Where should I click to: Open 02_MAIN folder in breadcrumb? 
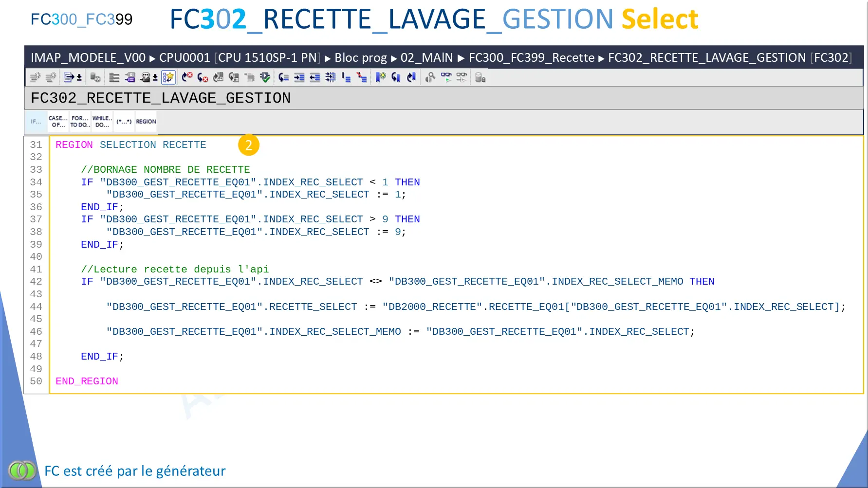pyautogui.click(x=426, y=58)
